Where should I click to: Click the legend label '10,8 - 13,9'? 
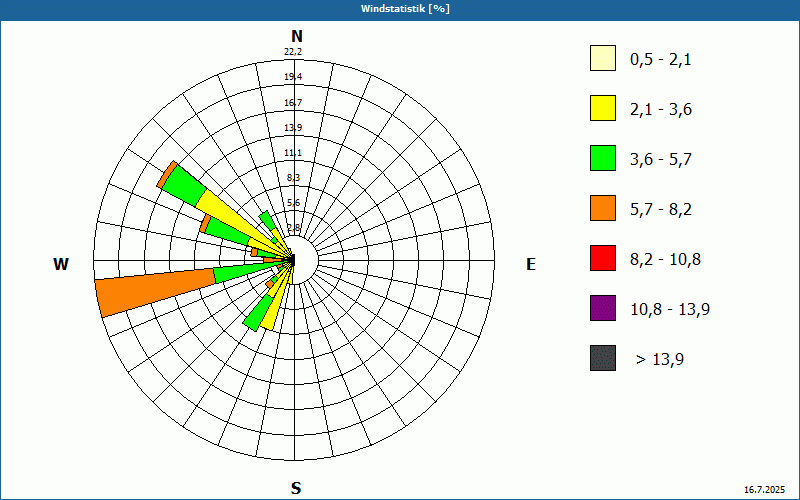[x=670, y=310]
